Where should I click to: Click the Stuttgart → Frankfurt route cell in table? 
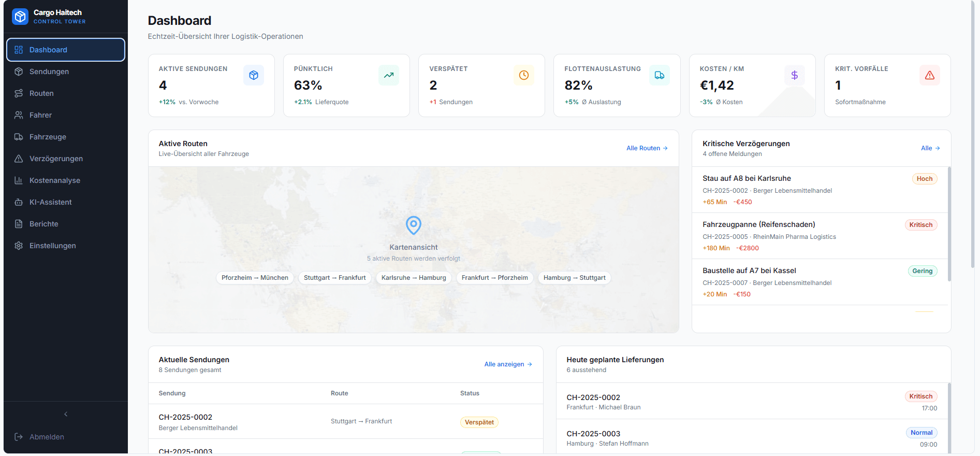click(x=361, y=421)
